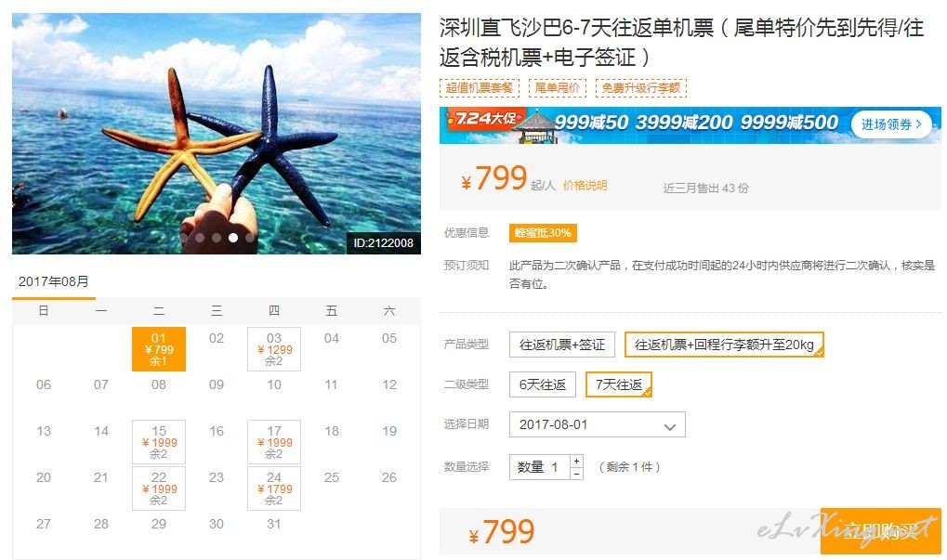
Task: Click the highlighted white carousel dot
Action: pyautogui.click(x=233, y=238)
